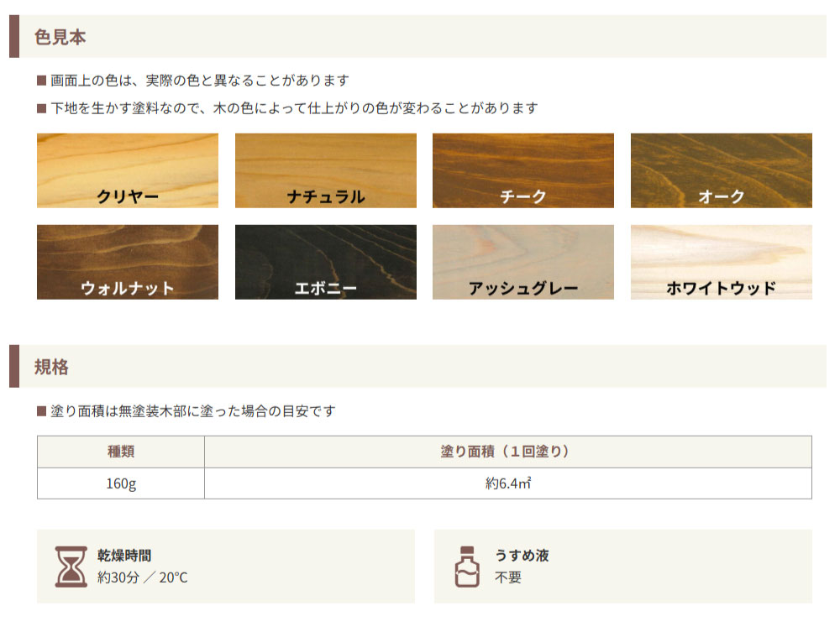Viewport: 840px width, 627px height.
Task: Select the クリヤー wood color swatch
Action: 128,170
